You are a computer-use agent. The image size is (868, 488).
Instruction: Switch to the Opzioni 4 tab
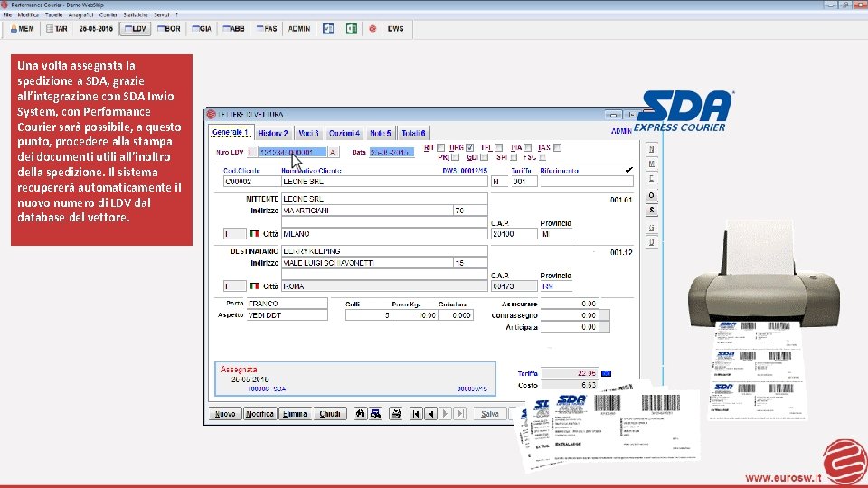pyautogui.click(x=344, y=133)
